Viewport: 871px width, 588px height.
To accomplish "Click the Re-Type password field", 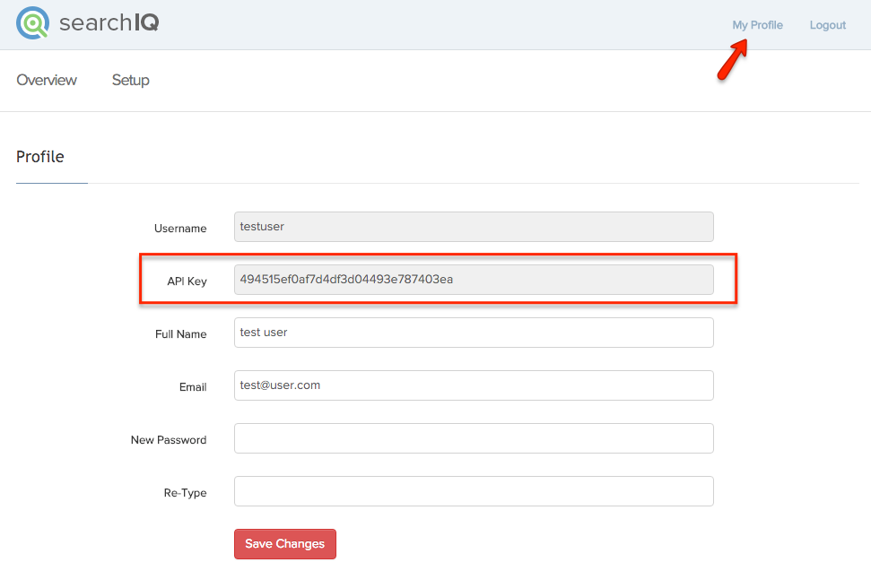I will [474, 491].
